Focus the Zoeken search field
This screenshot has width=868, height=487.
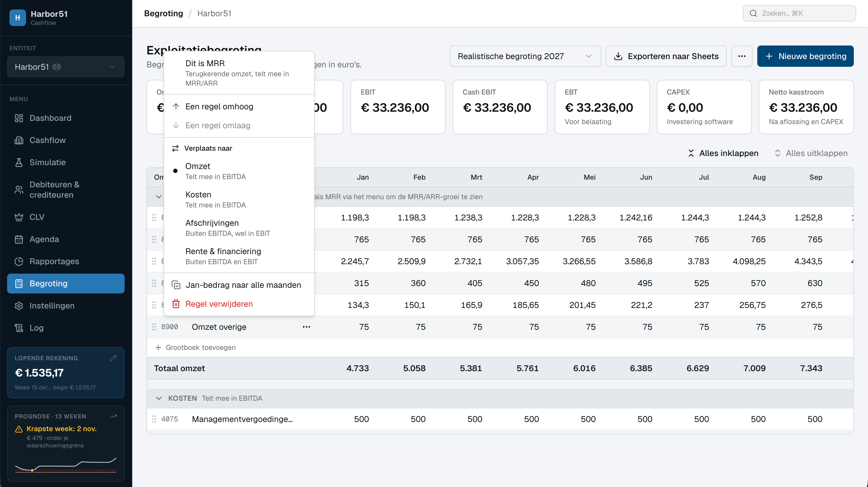[799, 13]
